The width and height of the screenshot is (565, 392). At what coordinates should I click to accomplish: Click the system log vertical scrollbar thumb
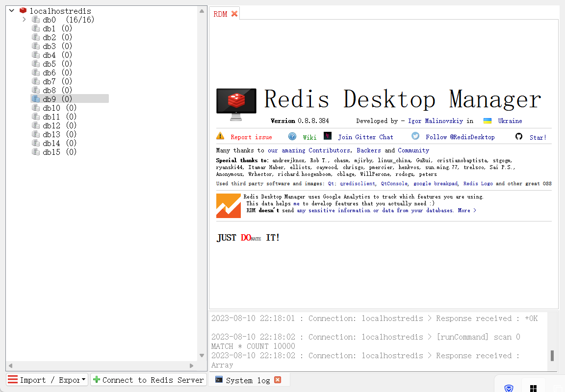(x=552, y=356)
